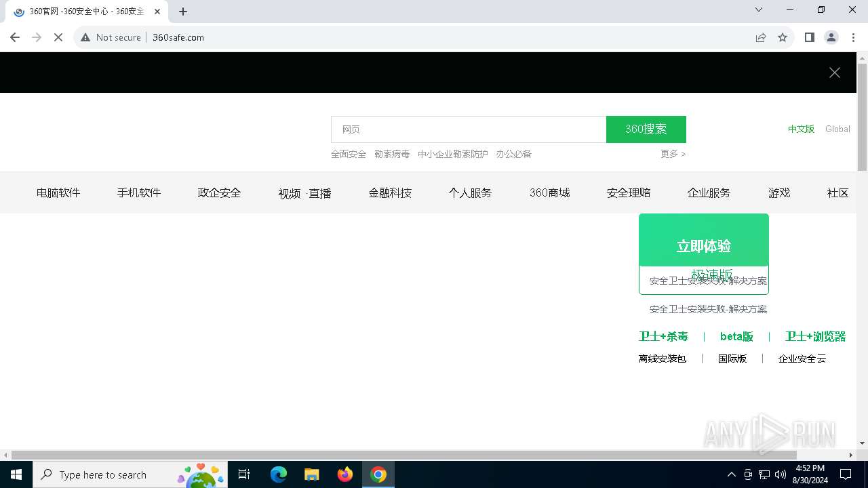Open the browser side panel
868x488 pixels.
click(x=810, y=37)
